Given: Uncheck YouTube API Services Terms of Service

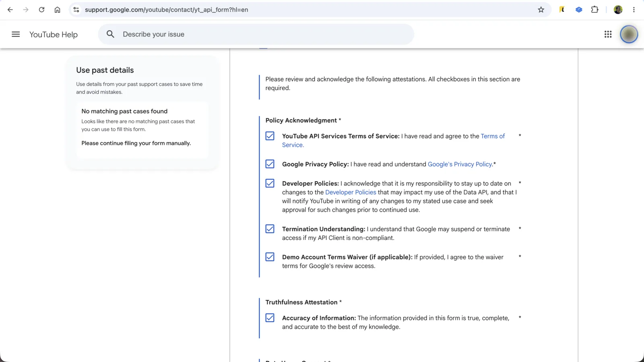Looking at the screenshot, I should (270, 136).
